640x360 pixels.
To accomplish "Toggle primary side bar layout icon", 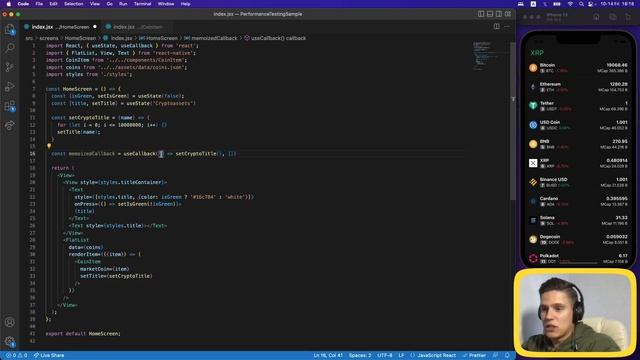I will click(481, 14).
